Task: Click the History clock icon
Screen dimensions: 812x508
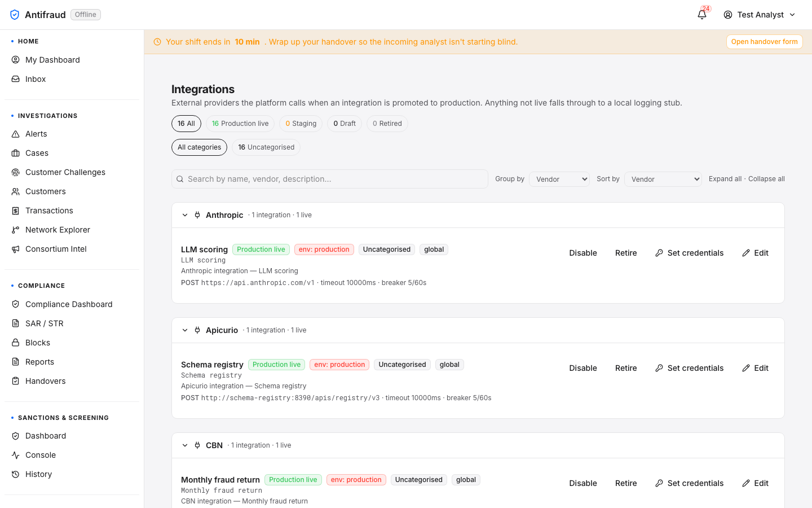Action: click(x=16, y=474)
